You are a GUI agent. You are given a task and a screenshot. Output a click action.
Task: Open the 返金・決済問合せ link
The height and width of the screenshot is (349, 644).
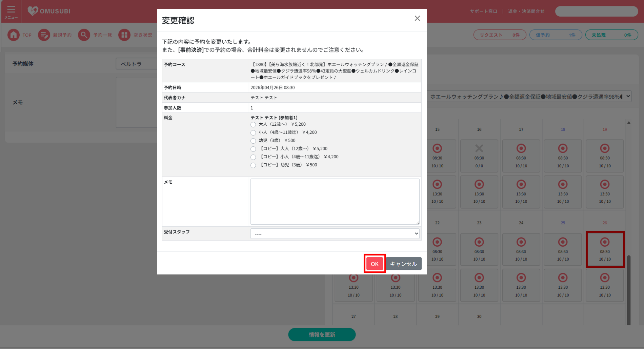(x=526, y=11)
